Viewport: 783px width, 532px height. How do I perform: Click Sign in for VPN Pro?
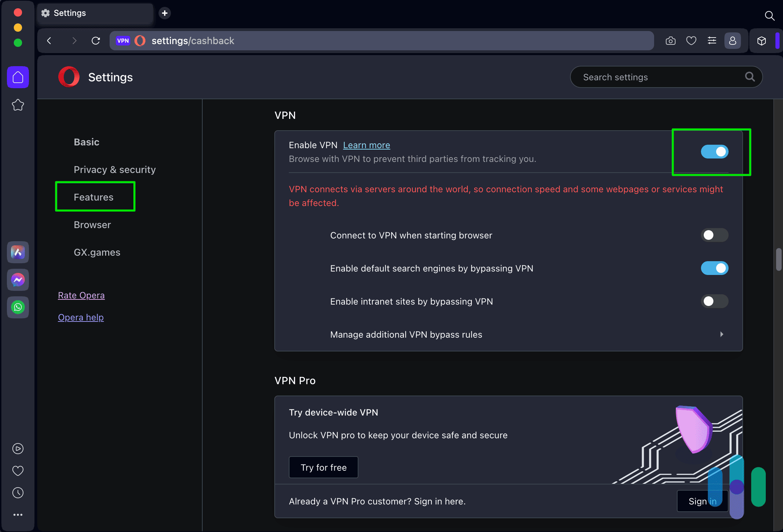point(703,501)
